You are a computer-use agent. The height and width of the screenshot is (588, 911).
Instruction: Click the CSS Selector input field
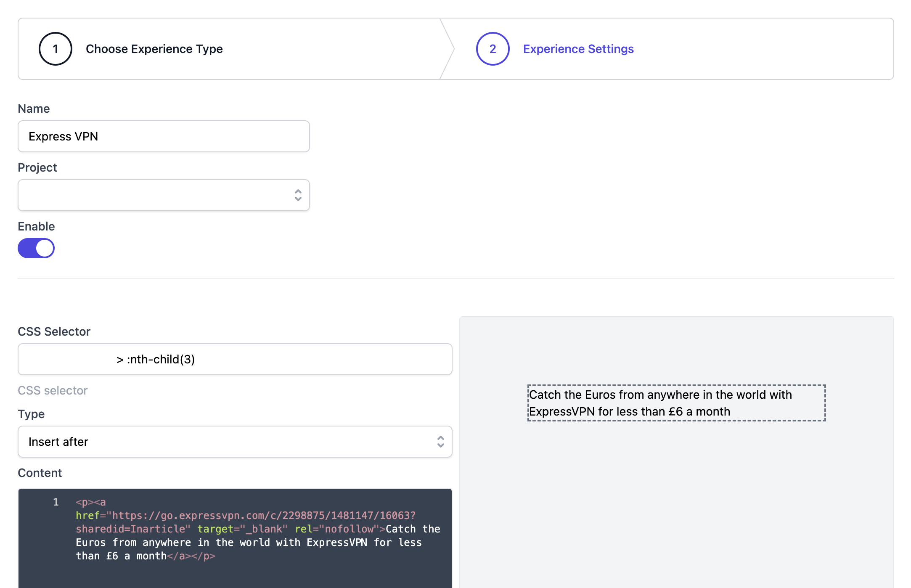pyautogui.click(x=235, y=359)
